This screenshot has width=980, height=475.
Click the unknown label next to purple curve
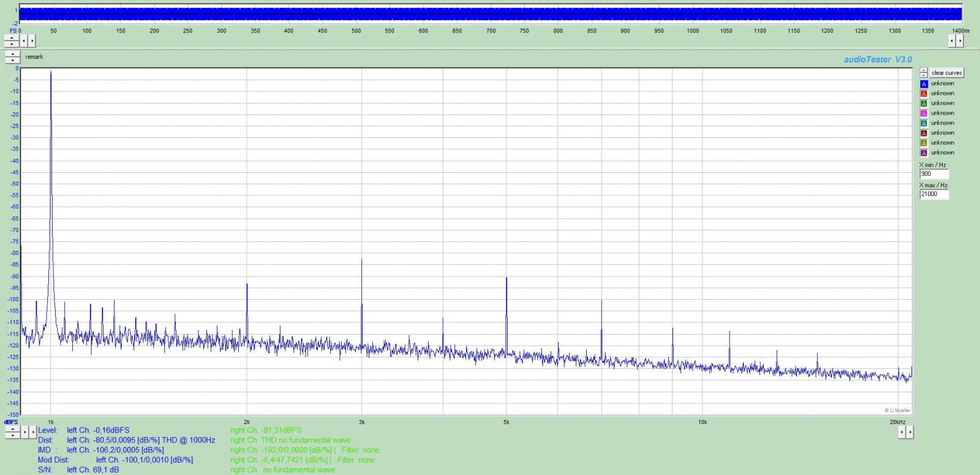point(943,153)
